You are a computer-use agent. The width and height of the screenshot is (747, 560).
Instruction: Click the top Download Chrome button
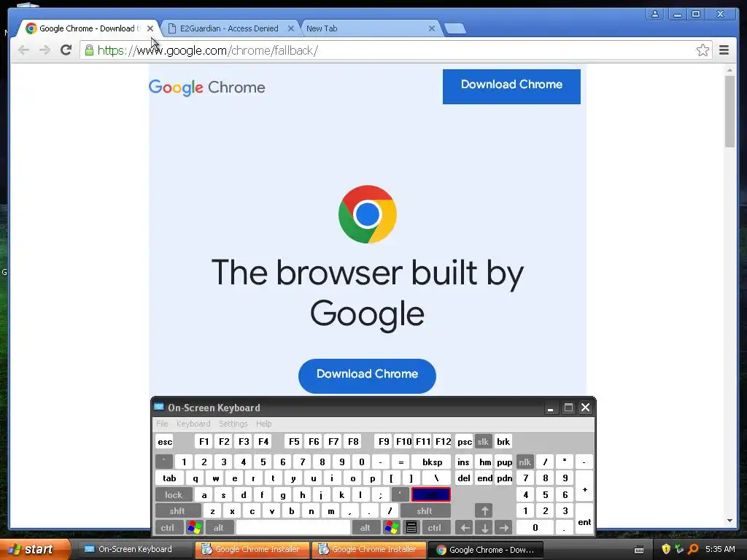(511, 87)
